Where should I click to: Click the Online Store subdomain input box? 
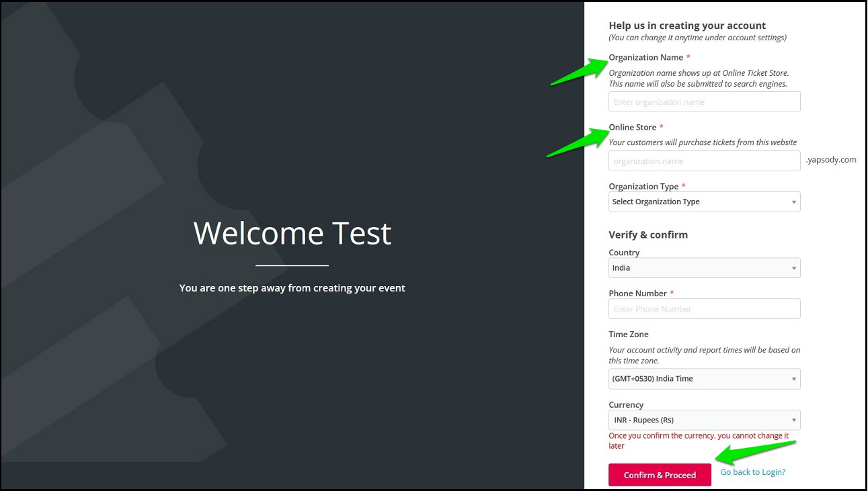pos(704,161)
